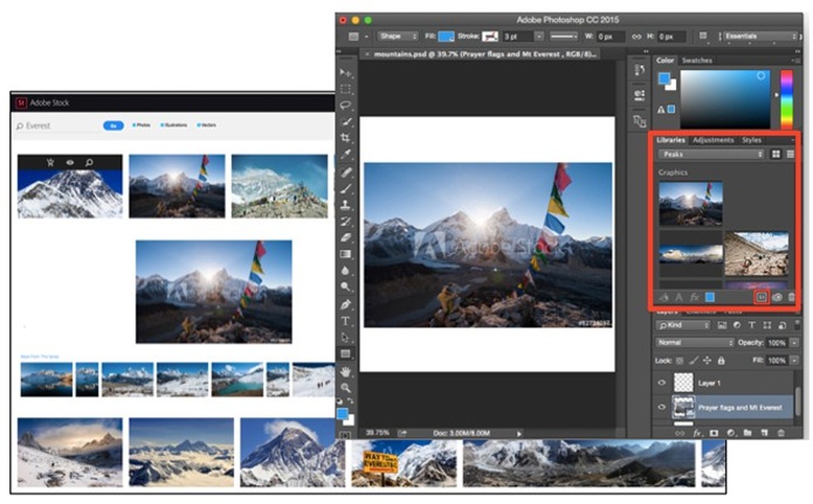Open the Peaks library dropdown
This screenshot has height=504, width=813.
click(709, 155)
